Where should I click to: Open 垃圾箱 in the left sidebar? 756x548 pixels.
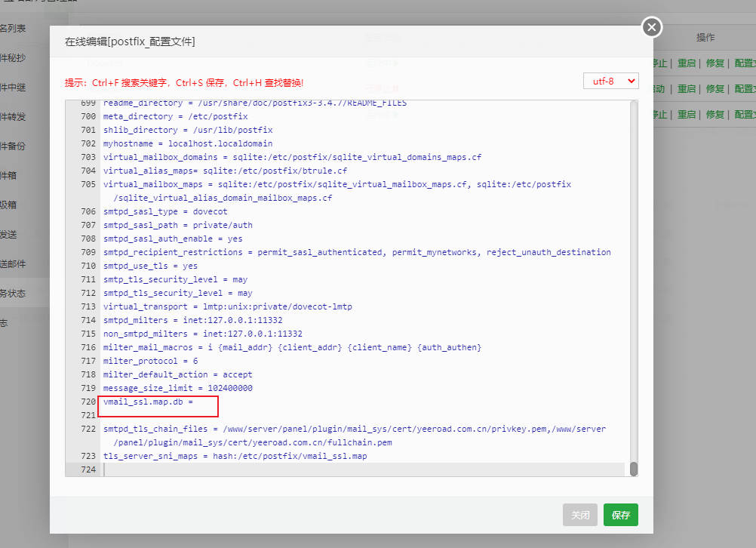(8, 205)
